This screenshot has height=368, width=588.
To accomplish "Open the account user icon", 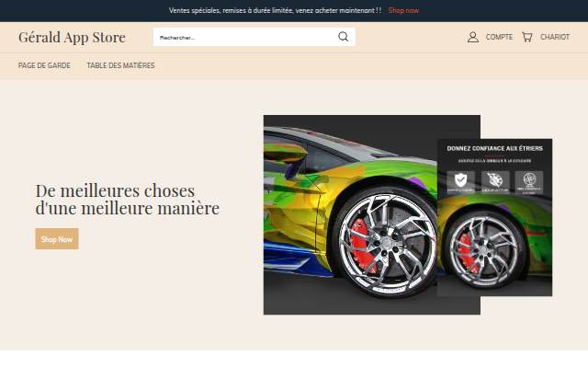I will [473, 37].
